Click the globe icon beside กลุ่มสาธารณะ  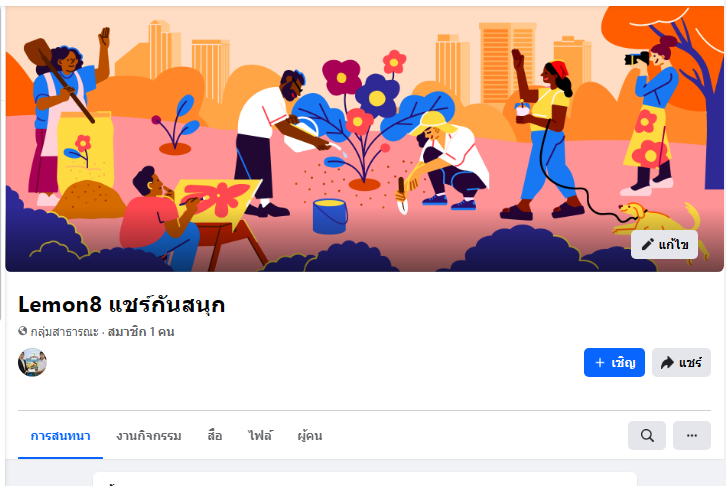coord(22,331)
